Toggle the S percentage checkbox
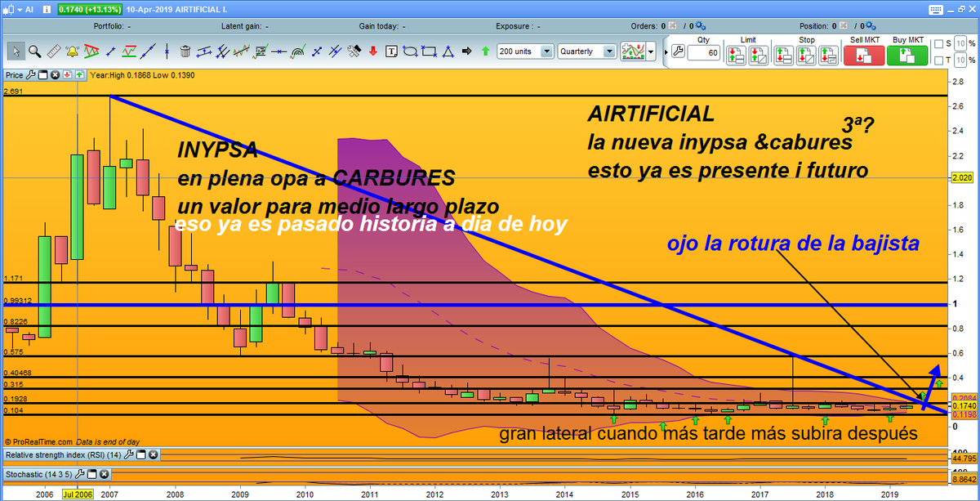The image size is (980, 501). pyautogui.click(x=938, y=43)
